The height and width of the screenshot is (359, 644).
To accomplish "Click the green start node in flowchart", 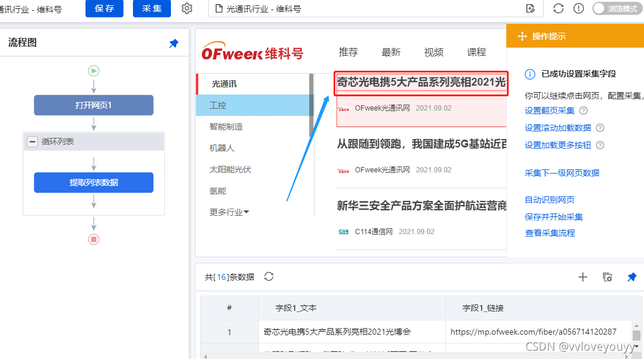I will (94, 71).
